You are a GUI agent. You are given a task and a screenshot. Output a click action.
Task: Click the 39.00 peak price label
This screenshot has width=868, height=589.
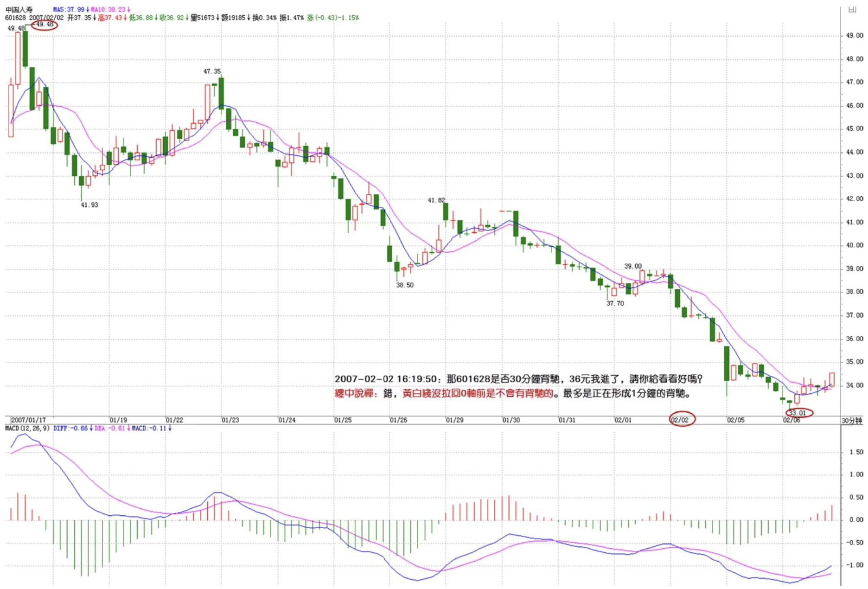[x=633, y=266]
